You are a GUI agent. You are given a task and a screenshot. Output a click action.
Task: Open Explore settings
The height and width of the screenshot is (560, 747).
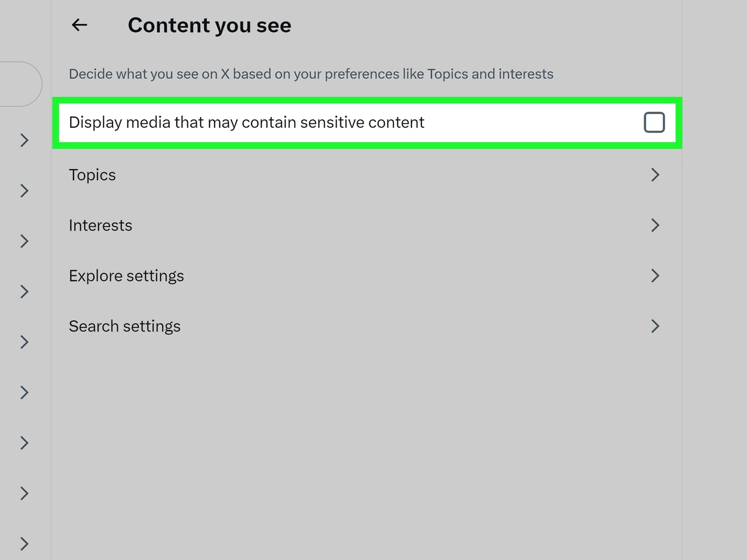(367, 275)
